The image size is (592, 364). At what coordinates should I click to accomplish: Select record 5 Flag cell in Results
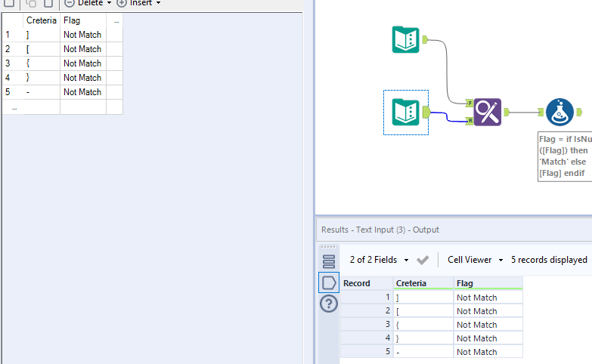488,352
